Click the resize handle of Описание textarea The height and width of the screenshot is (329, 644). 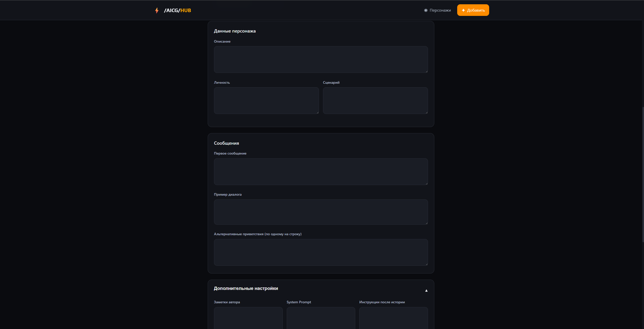click(426, 72)
